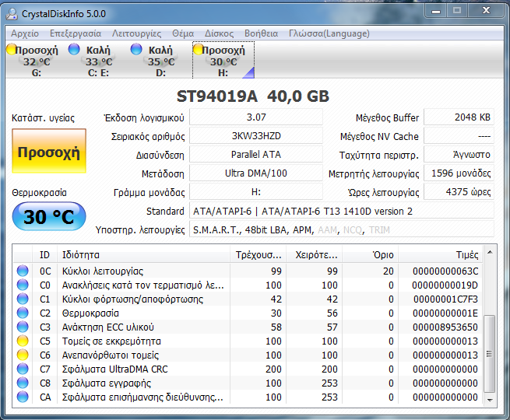
Task: Open the Βοήθεια menu
Action: (x=261, y=33)
